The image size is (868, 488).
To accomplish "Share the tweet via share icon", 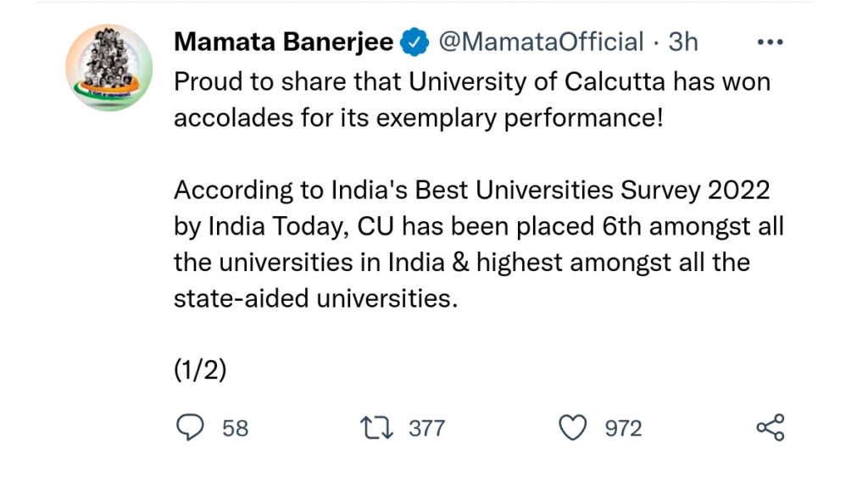I will [x=771, y=428].
